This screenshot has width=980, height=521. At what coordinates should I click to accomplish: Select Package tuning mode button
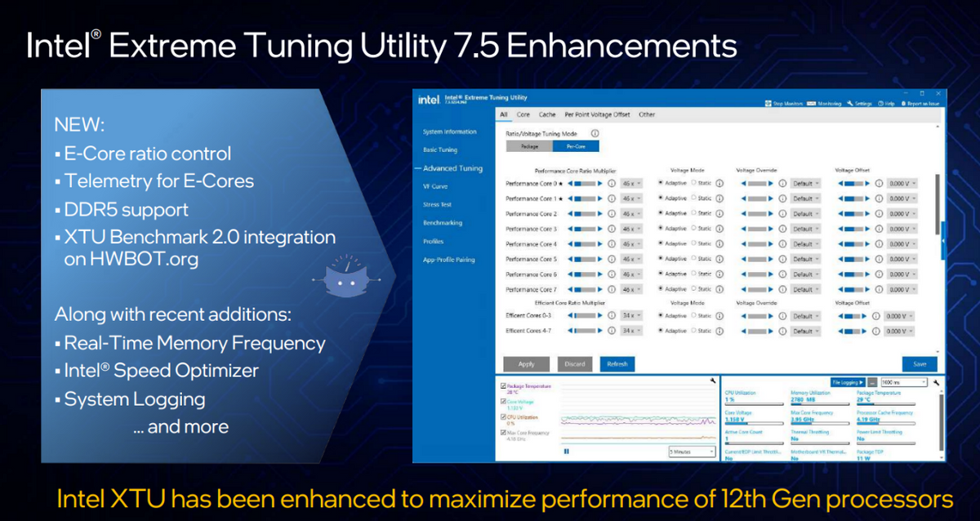[530, 147]
